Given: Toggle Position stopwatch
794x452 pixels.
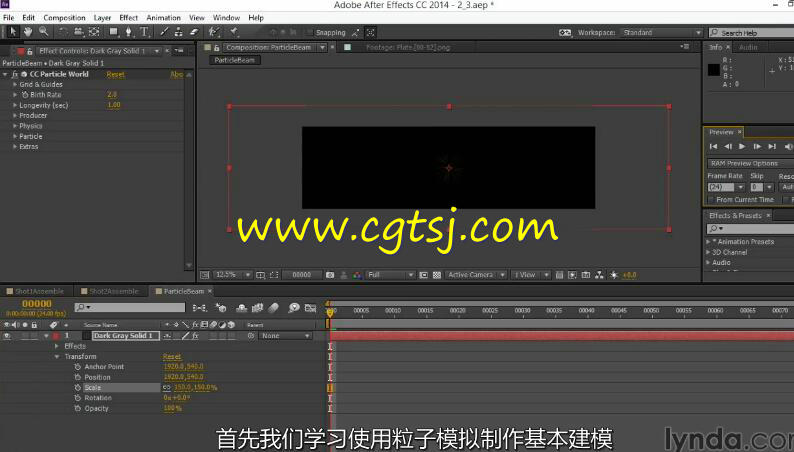Looking at the screenshot, I should pos(77,377).
